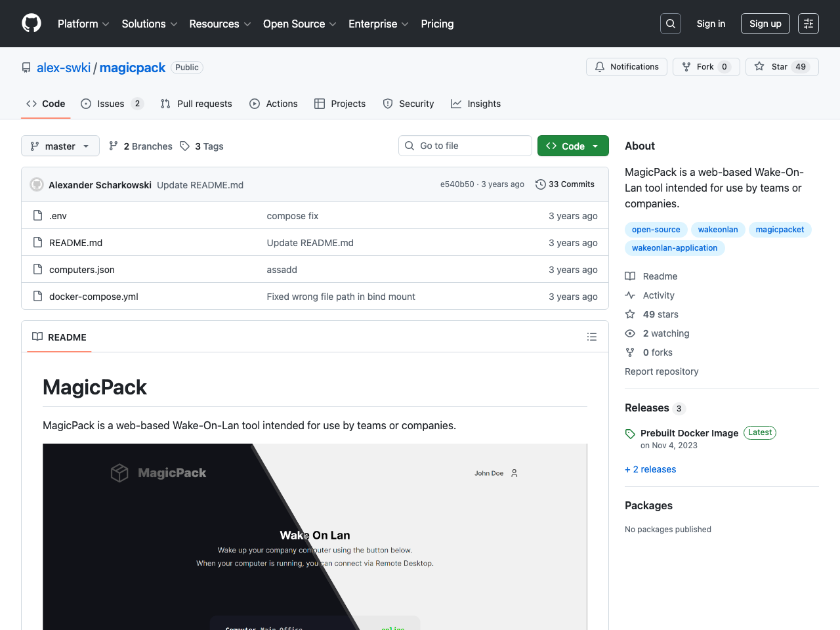
Task: Click the commit history clock icon
Action: click(x=541, y=184)
